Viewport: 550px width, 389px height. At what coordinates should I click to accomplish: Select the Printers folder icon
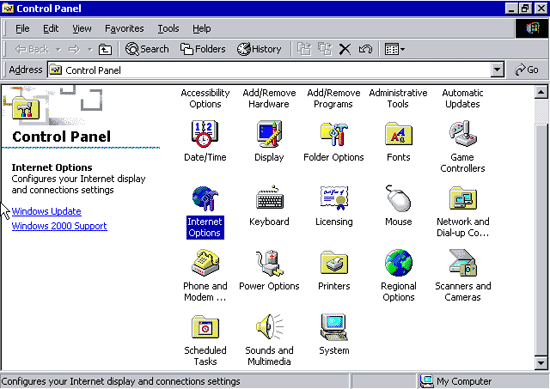[x=334, y=263]
